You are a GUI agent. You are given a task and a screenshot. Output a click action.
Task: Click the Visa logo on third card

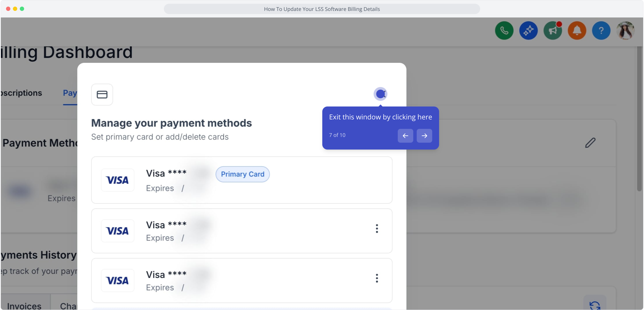coord(118,280)
